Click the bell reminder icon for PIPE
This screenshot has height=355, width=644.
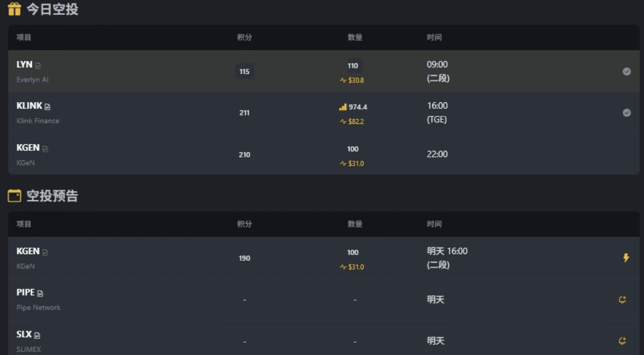pos(623,300)
